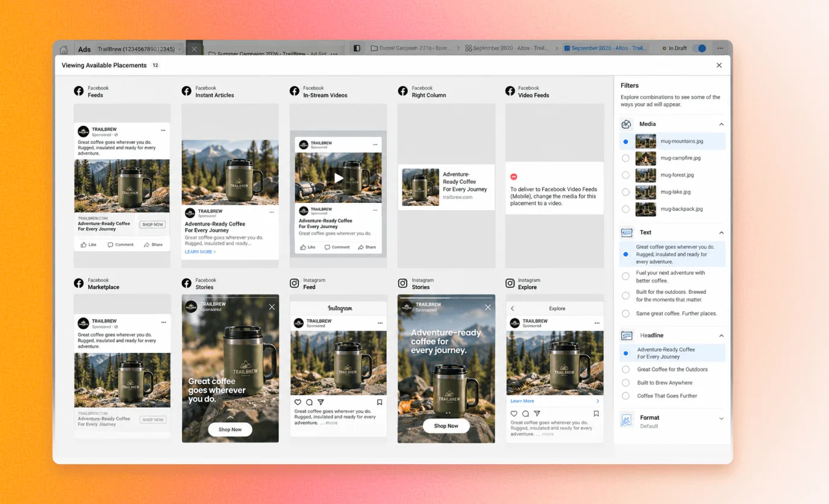Click Shop Now in Facebook Feeds preview

pyautogui.click(x=152, y=225)
